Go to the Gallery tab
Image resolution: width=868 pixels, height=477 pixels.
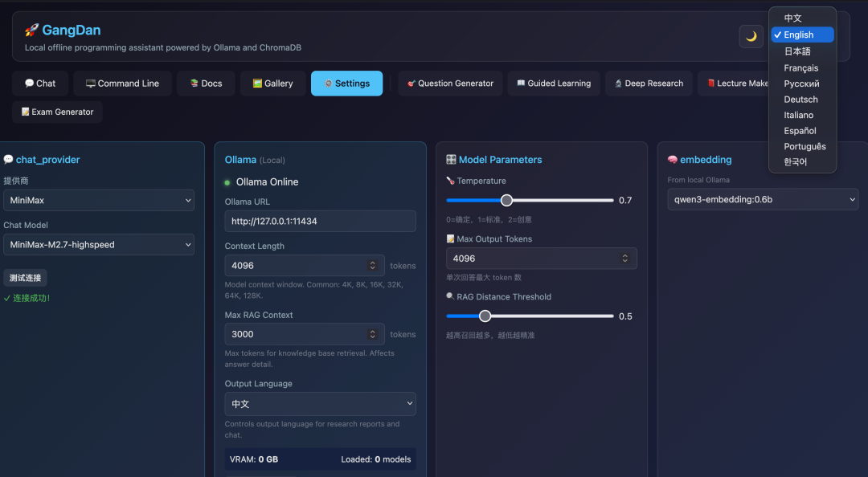pos(273,84)
